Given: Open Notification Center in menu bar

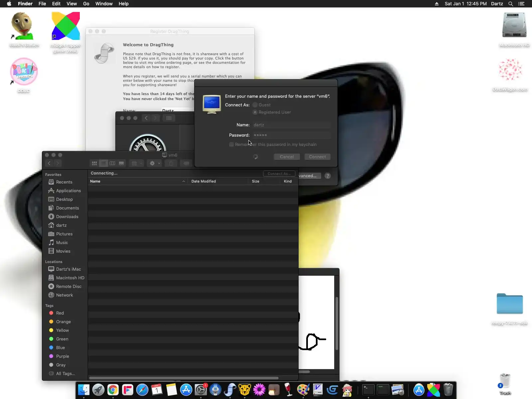Looking at the screenshot, I should [521, 4].
